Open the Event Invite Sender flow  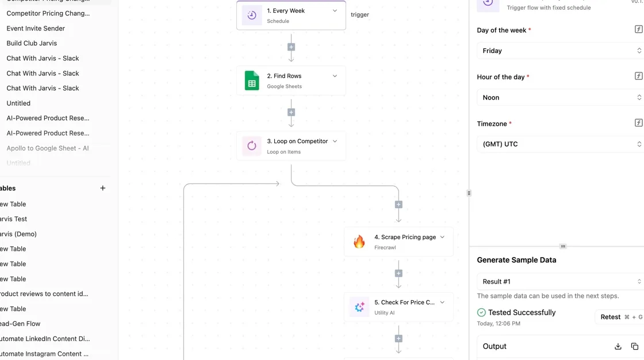[x=36, y=28]
